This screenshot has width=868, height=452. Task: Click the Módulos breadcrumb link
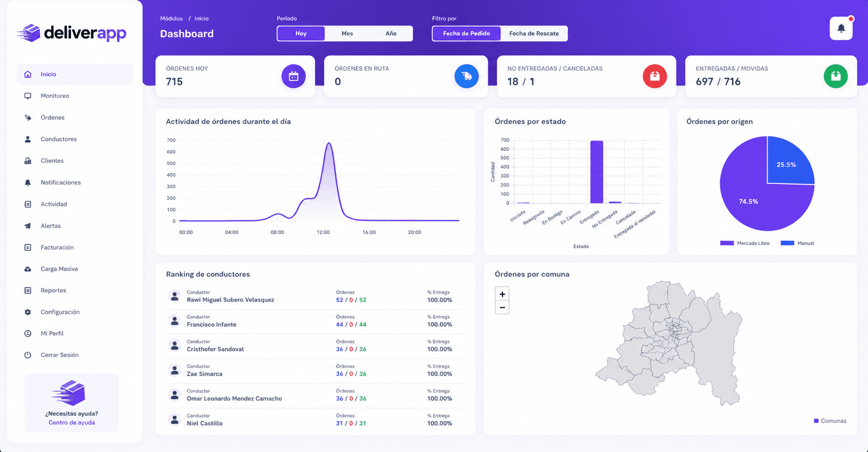coord(171,18)
